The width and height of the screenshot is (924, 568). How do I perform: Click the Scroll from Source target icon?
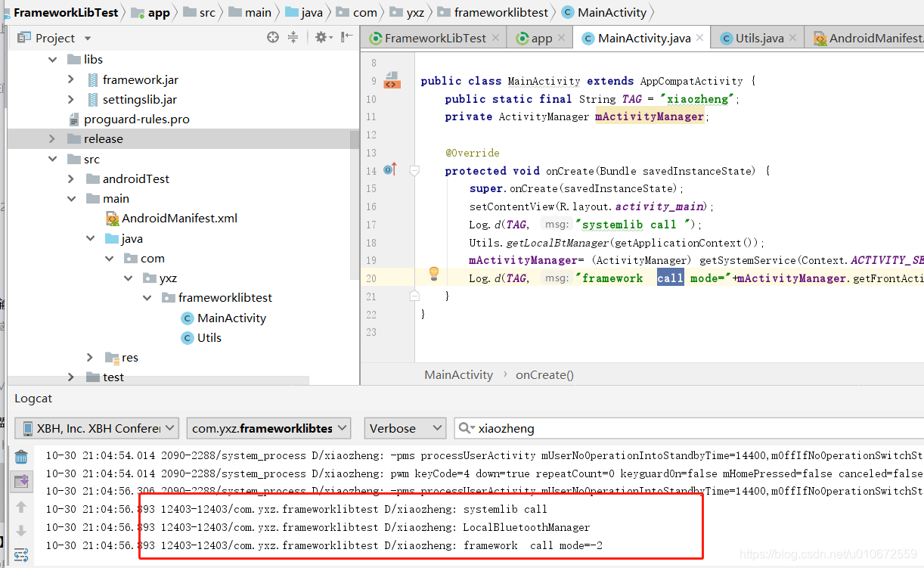tap(271, 38)
